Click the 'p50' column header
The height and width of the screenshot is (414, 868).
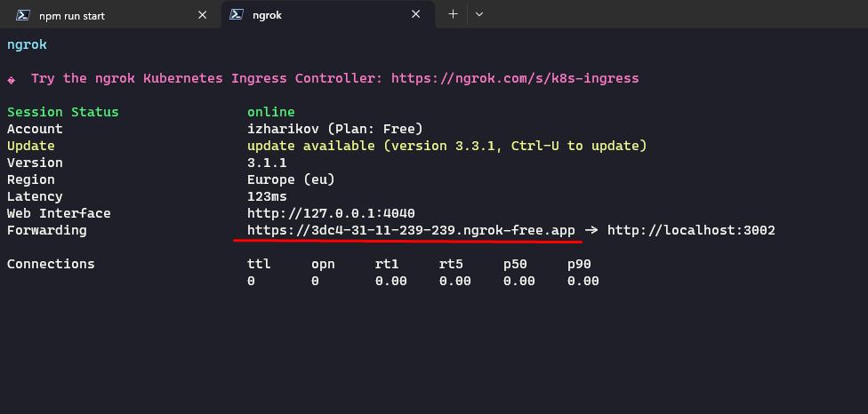click(x=515, y=265)
